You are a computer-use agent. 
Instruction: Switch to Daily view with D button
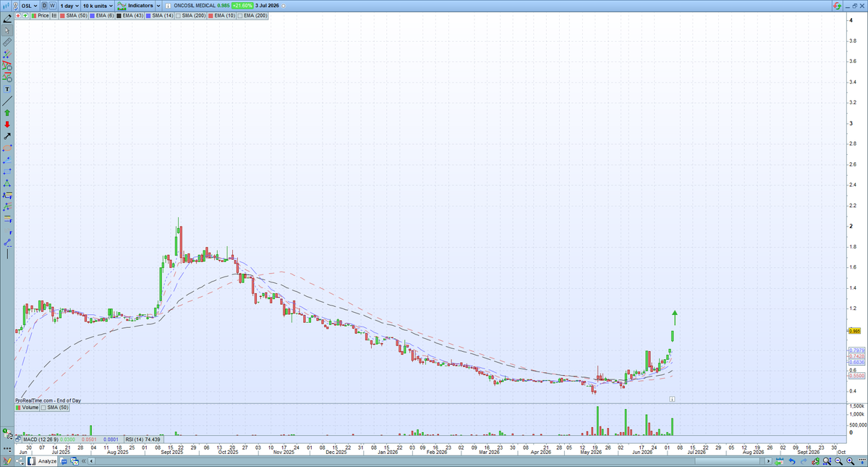(x=44, y=5)
